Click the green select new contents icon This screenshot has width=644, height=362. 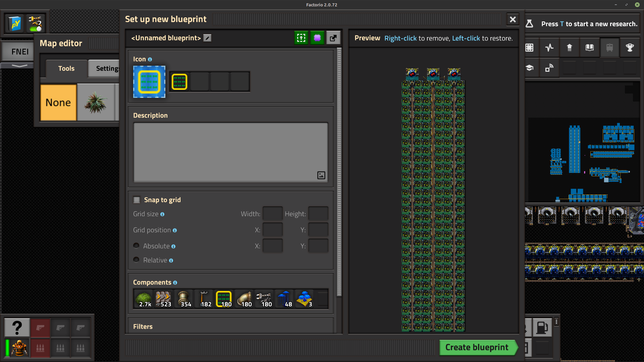301,38
